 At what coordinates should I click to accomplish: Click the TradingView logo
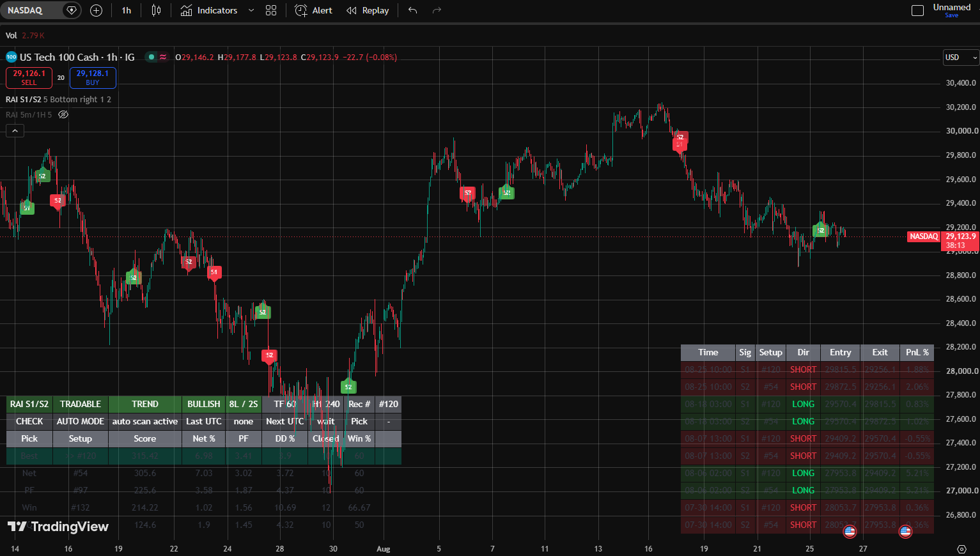click(x=58, y=527)
